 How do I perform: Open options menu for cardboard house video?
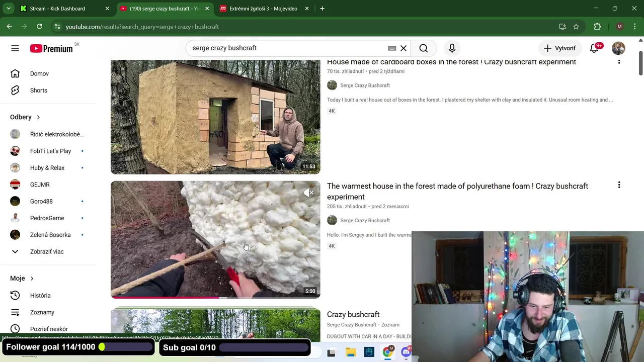619,61
